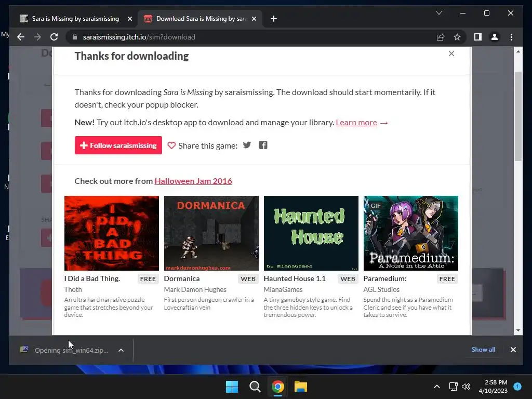Show hidden system tray icons
This screenshot has height=399, width=532.
437,387
